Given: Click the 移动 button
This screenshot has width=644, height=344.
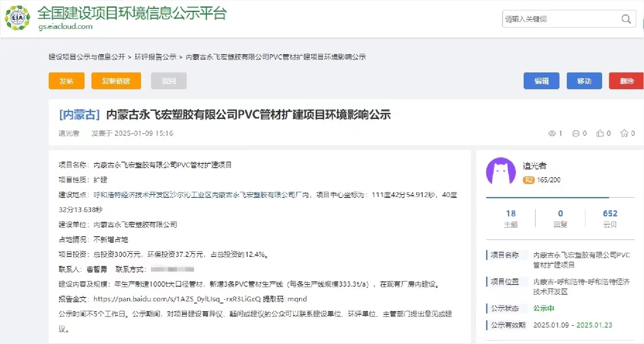Looking at the screenshot, I should pos(584,81).
